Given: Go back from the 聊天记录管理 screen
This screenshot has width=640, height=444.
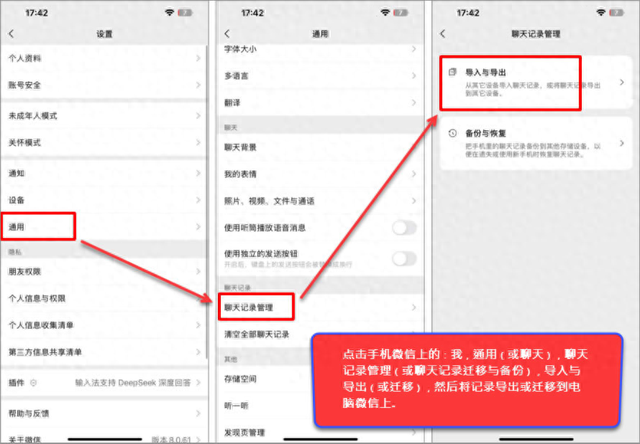Looking at the screenshot, I should click(x=442, y=34).
